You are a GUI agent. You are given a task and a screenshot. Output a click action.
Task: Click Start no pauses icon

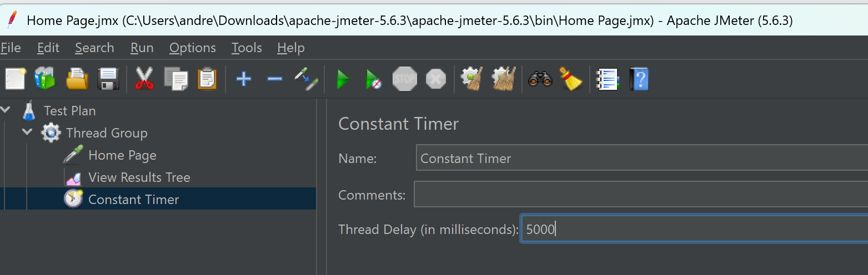(373, 79)
